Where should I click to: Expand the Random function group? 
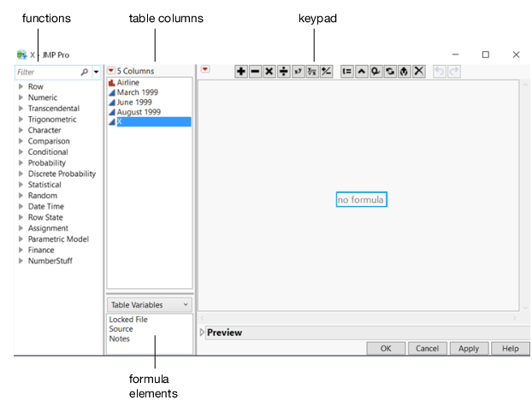tap(21, 196)
